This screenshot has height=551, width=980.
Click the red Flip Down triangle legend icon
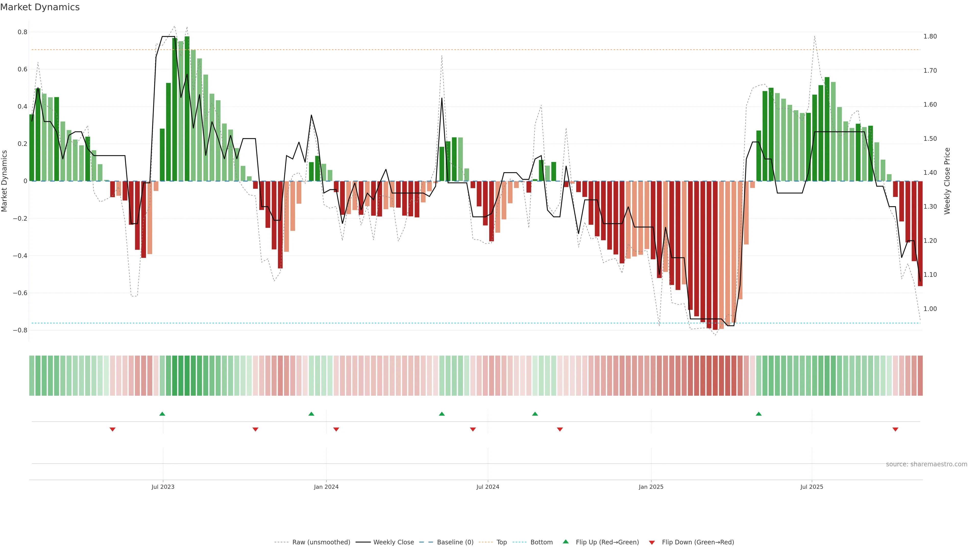coord(652,542)
